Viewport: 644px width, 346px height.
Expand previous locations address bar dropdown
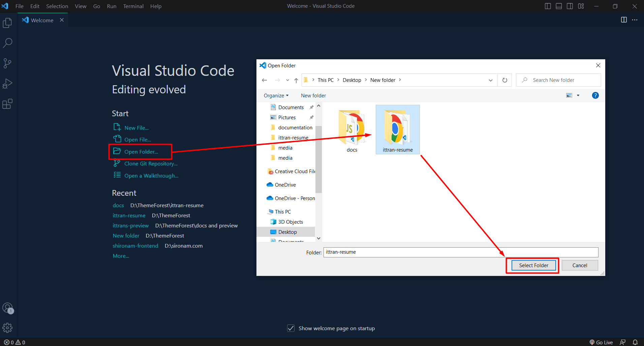[491, 80]
